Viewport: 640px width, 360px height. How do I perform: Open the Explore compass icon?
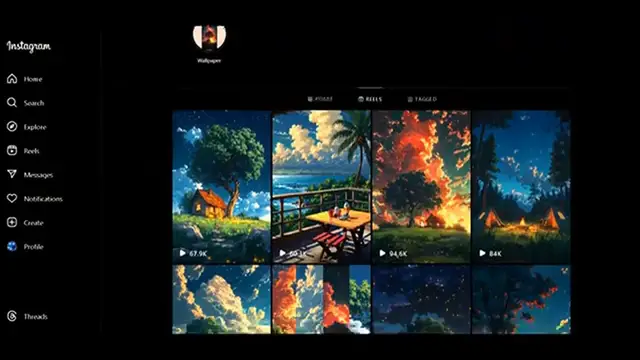(x=12, y=127)
